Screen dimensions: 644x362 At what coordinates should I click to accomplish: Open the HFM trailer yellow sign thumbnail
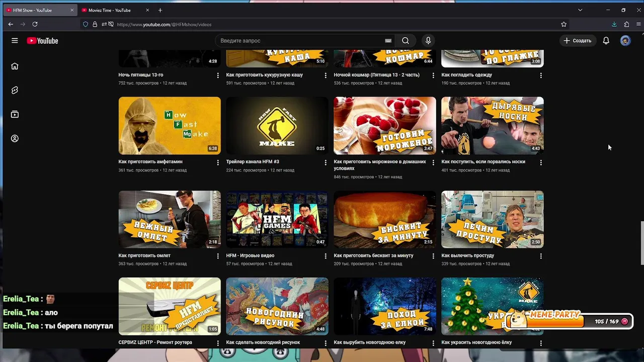coord(277,126)
